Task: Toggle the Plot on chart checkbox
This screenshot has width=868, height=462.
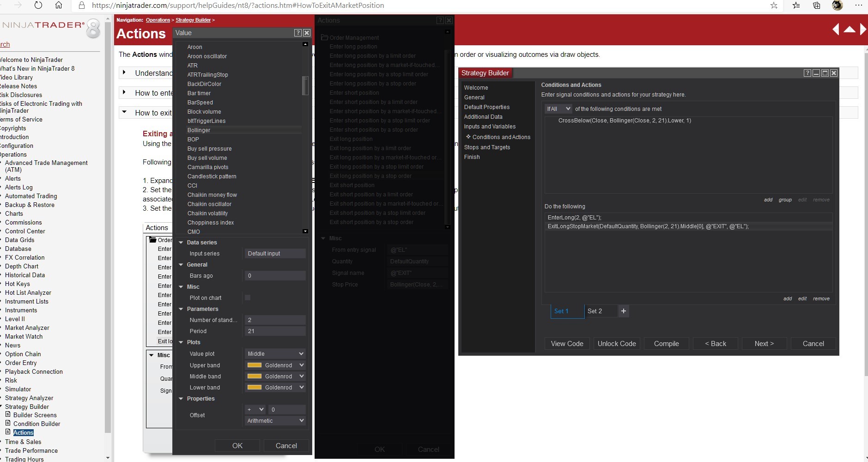Action: [x=248, y=298]
